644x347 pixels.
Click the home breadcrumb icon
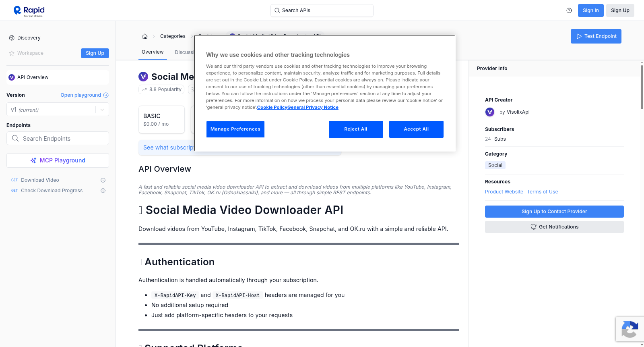click(x=145, y=36)
